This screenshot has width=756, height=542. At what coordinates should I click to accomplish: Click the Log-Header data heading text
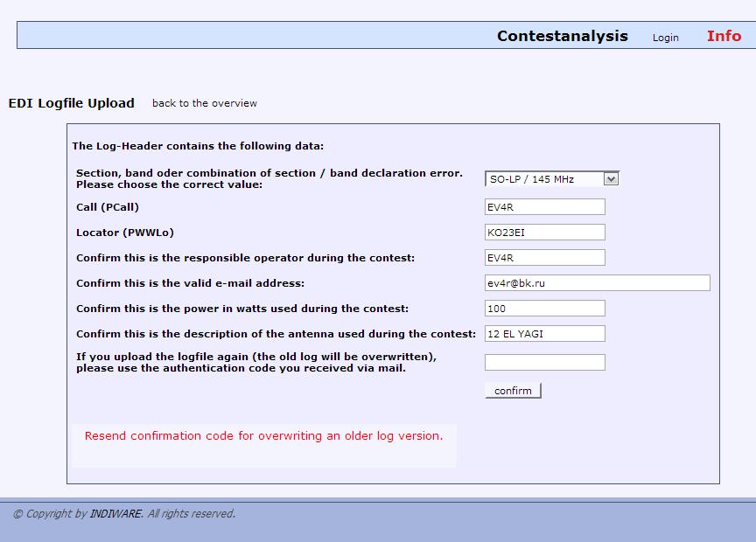pyautogui.click(x=198, y=146)
